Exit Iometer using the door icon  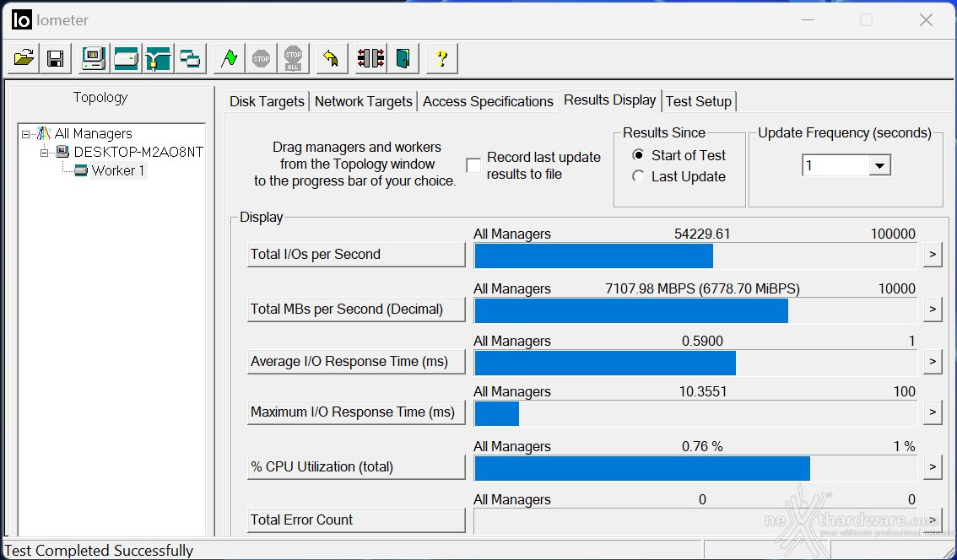pos(403,58)
